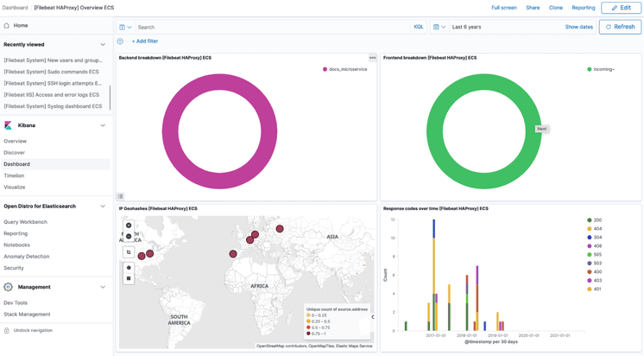
Task: Click the Home icon in sidebar
Action: point(7,26)
